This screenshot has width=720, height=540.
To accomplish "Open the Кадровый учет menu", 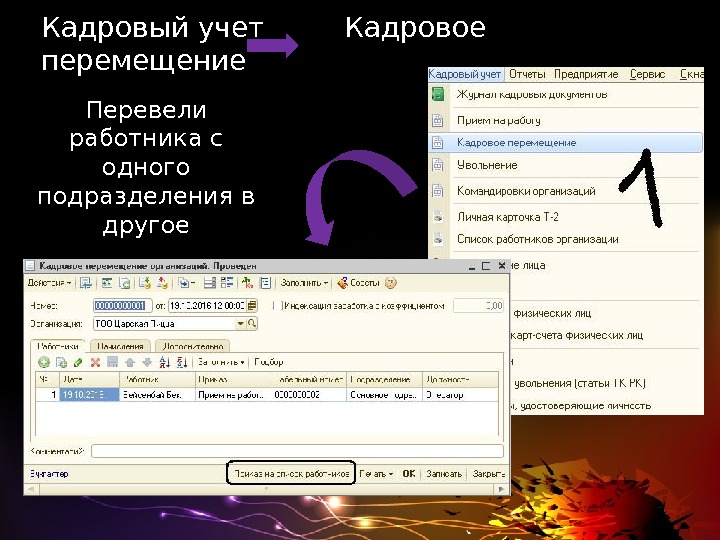I will coord(465,74).
